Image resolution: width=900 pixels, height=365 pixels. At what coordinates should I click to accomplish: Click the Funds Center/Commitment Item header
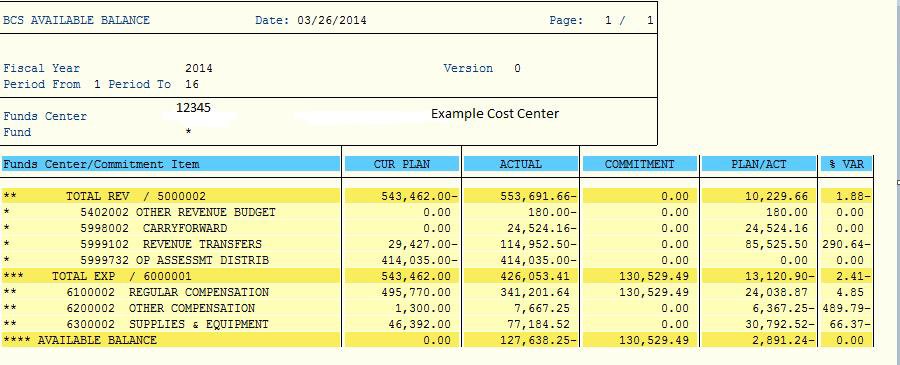tap(170, 164)
